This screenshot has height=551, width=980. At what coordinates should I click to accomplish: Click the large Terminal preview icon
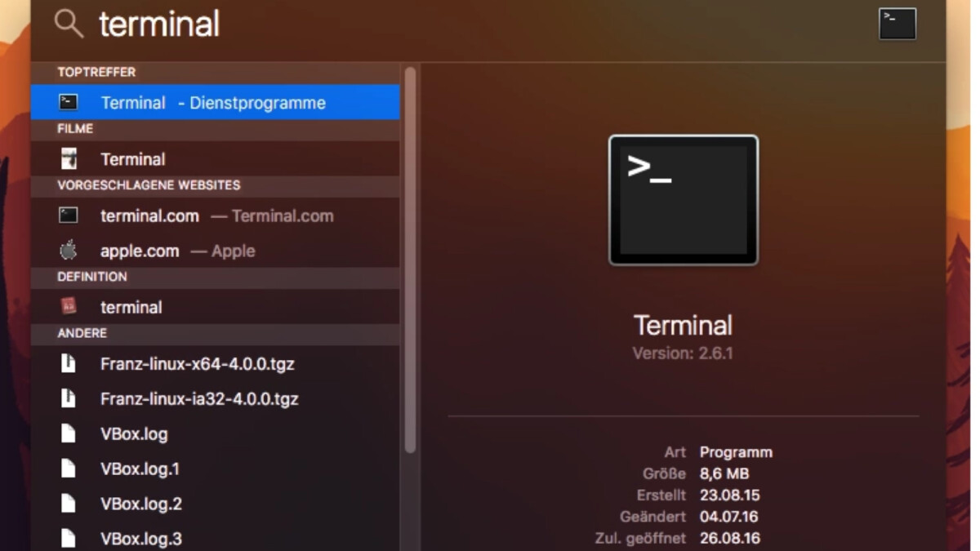click(683, 200)
